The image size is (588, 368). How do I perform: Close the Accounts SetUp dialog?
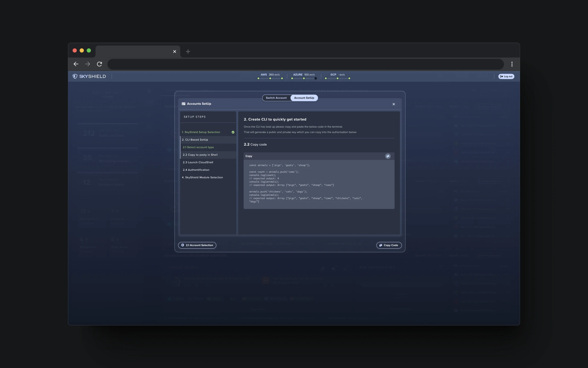[394, 104]
